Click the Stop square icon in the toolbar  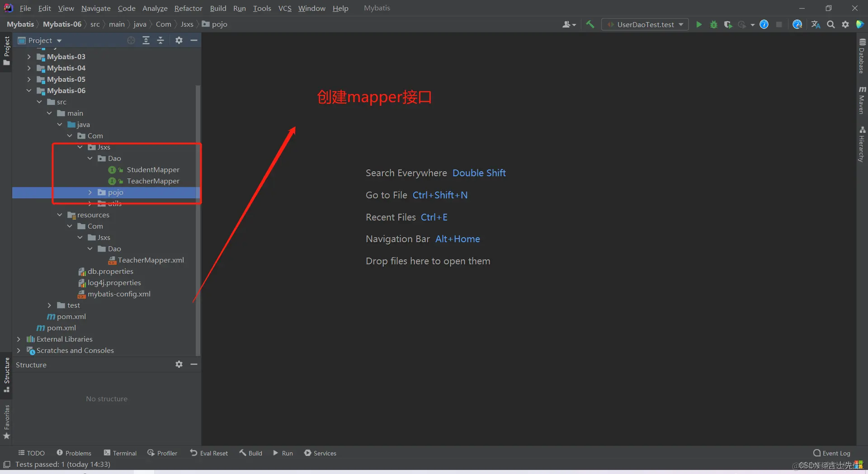(x=779, y=24)
